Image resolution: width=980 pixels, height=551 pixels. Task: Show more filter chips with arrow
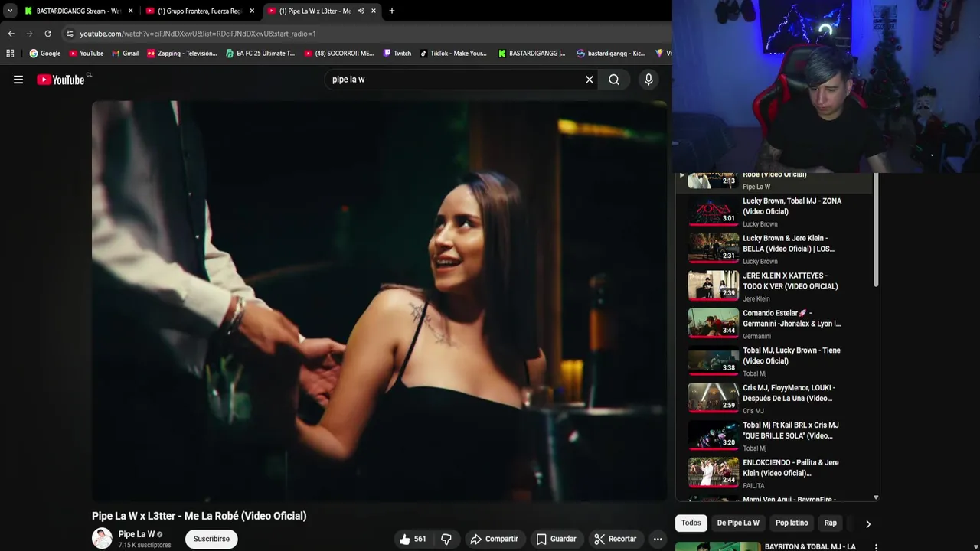[x=867, y=524]
